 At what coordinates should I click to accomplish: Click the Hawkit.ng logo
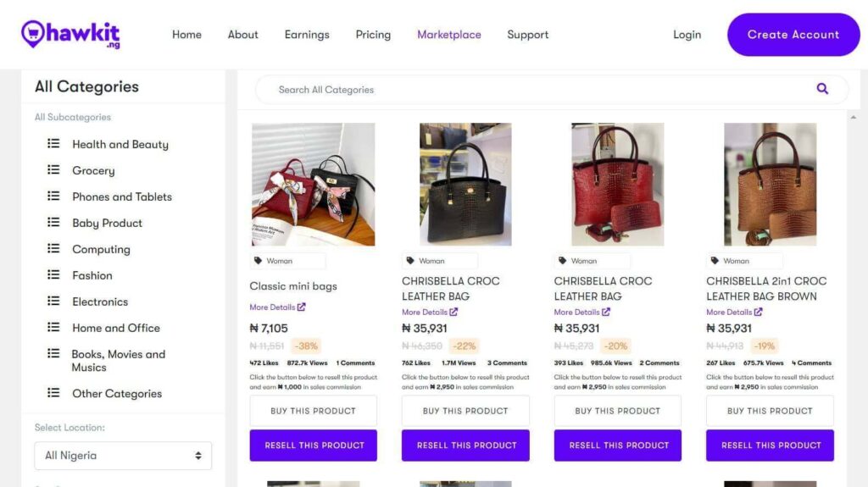pos(70,35)
